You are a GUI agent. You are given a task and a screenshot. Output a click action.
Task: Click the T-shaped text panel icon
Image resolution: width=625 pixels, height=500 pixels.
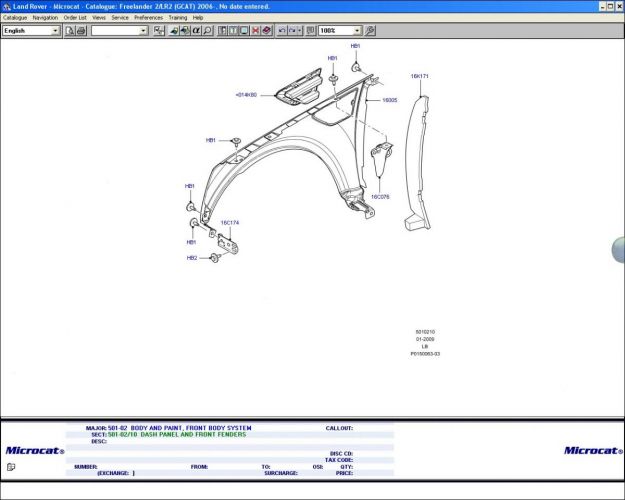233,31
